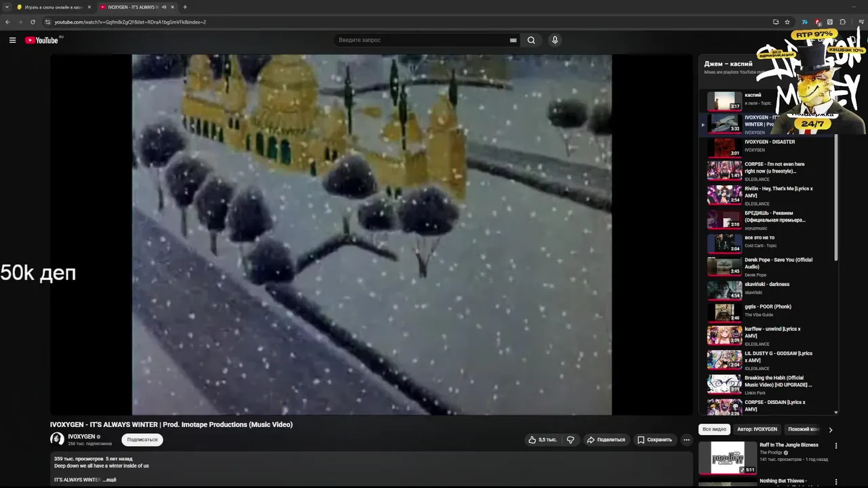Click the playlist panel scrollbar
The height and width of the screenshot is (488, 868).
[836, 197]
